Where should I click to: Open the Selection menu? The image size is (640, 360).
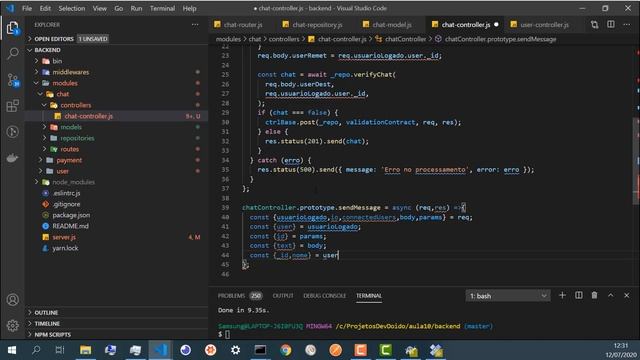pyautogui.click(x=71, y=8)
